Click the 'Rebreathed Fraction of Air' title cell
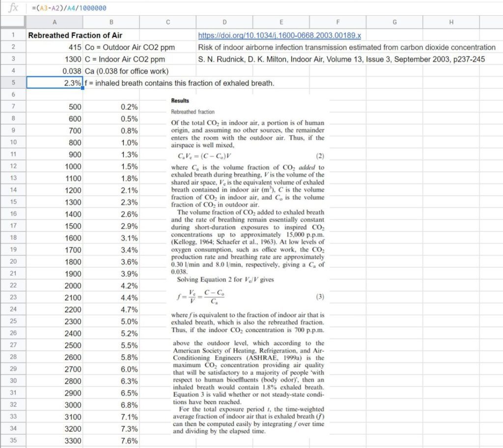Viewport: 503px width, 448px height. tap(75, 35)
